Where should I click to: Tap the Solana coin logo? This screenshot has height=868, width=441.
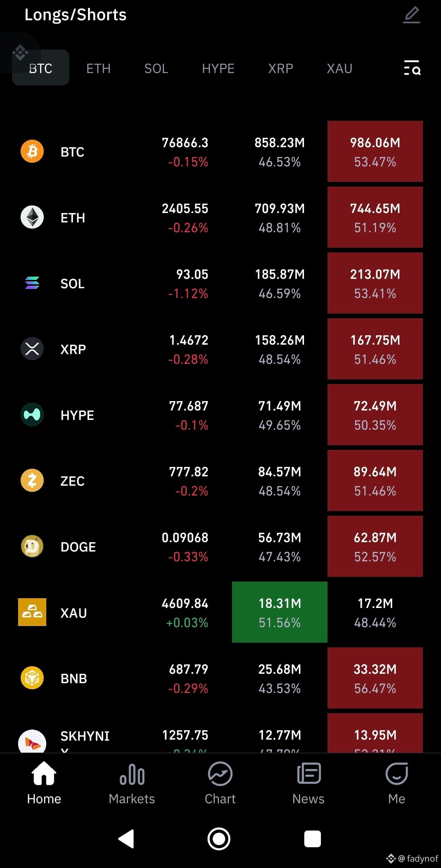click(32, 283)
